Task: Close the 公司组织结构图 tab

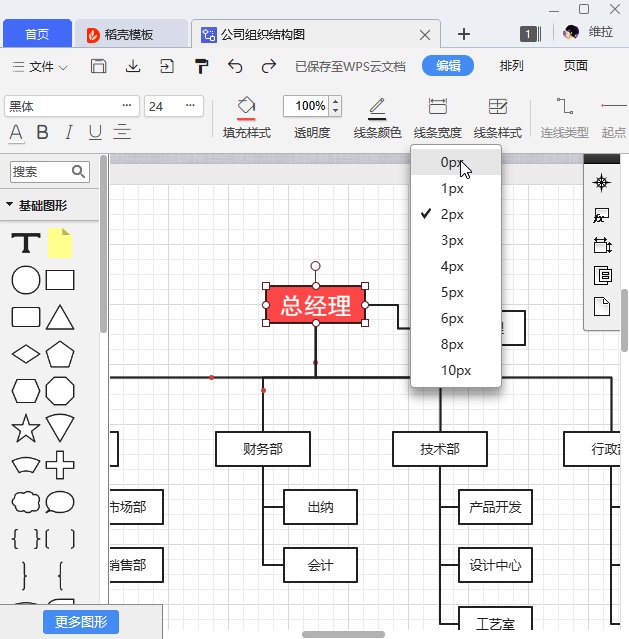Action: pyautogui.click(x=425, y=35)
